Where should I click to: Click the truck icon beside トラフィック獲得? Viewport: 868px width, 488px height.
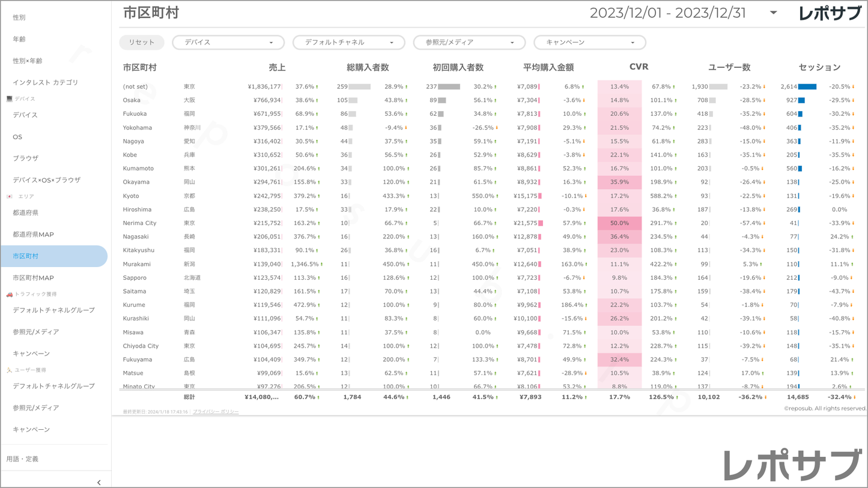[9, 294]
